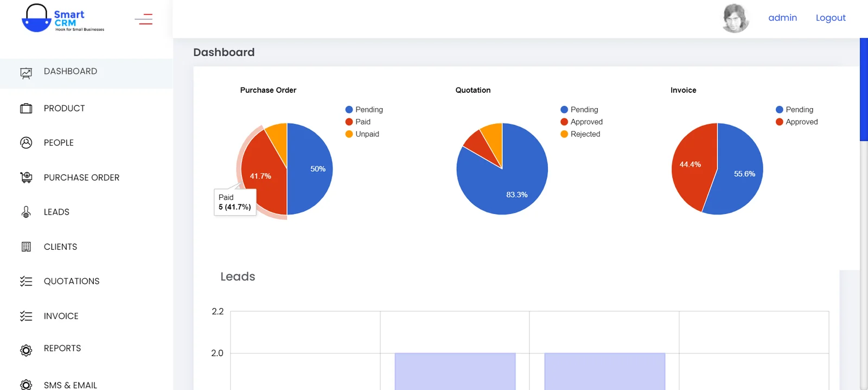
Task: Click the Invoice chart title
Action: tap(683, 90)
